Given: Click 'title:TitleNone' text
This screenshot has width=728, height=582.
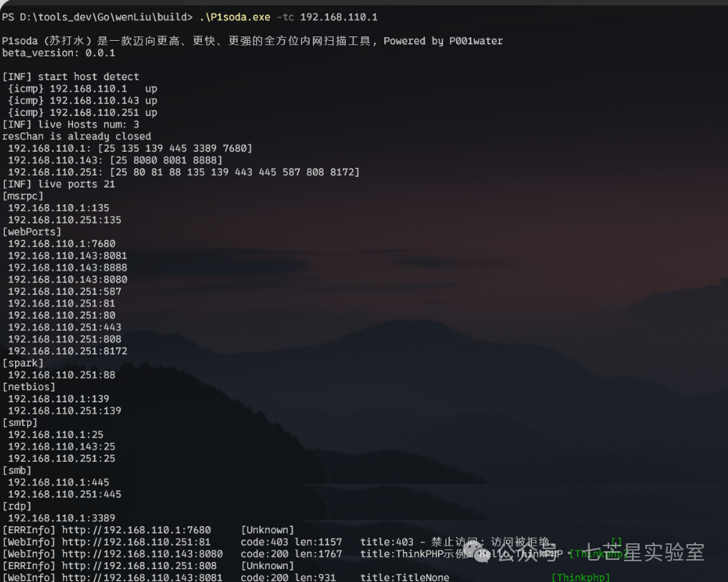Looking at the screenshot, I should (405, 578).
